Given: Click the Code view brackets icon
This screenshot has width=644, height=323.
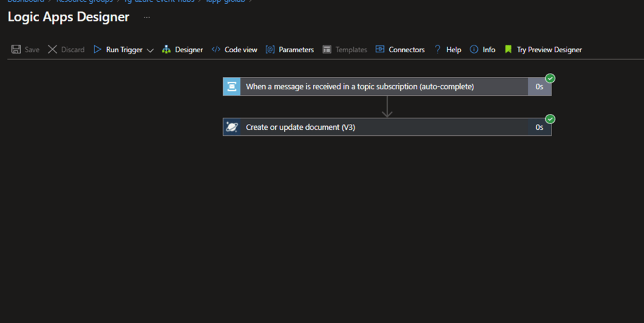Looking at the screenshot, I should [x=216, y=50].
